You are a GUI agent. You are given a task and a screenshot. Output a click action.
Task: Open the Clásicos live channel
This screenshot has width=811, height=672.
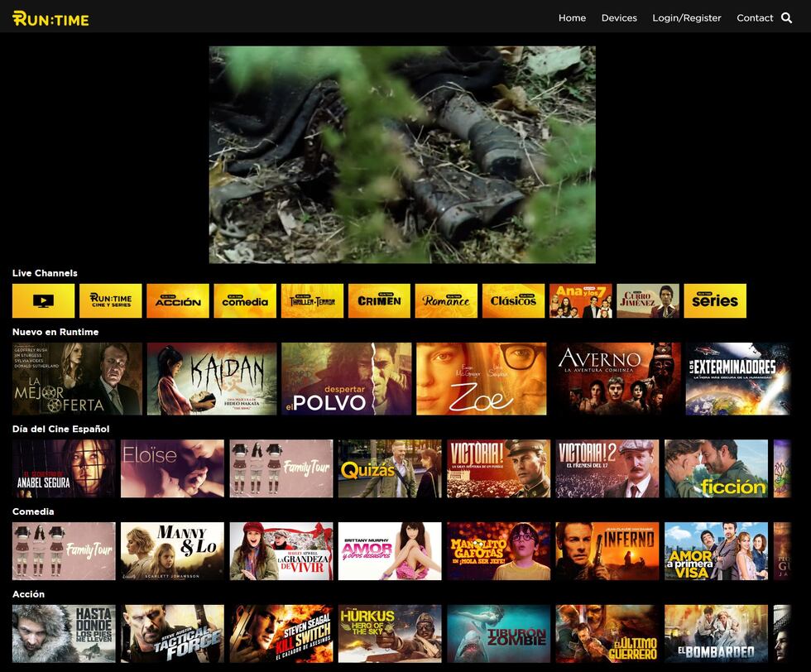[x=513, y=300]
